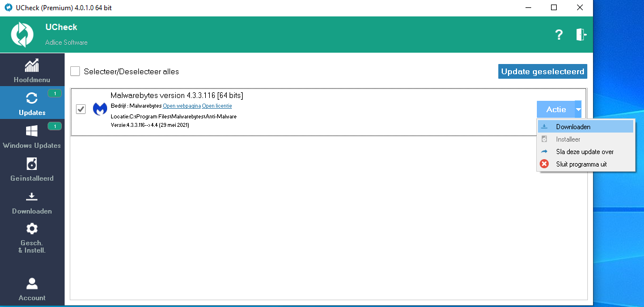
Task: Click the Adlice Software header text
Action: click(x=66, y=42)
